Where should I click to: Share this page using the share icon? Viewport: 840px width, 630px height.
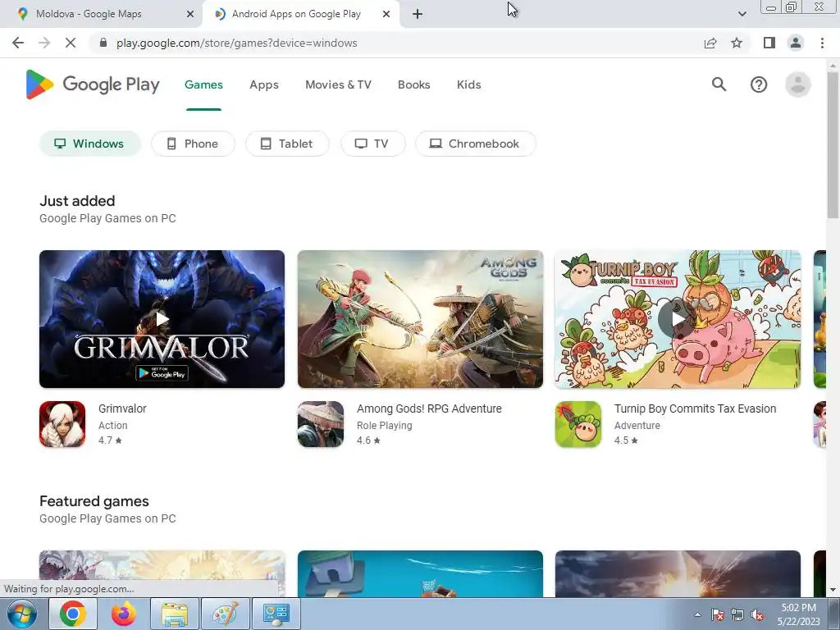point(710,43)
